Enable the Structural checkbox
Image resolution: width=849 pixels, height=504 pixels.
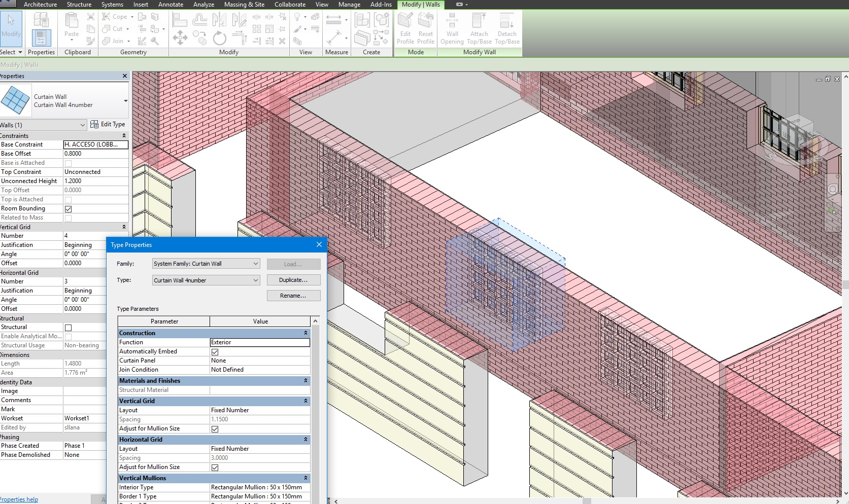68,328
